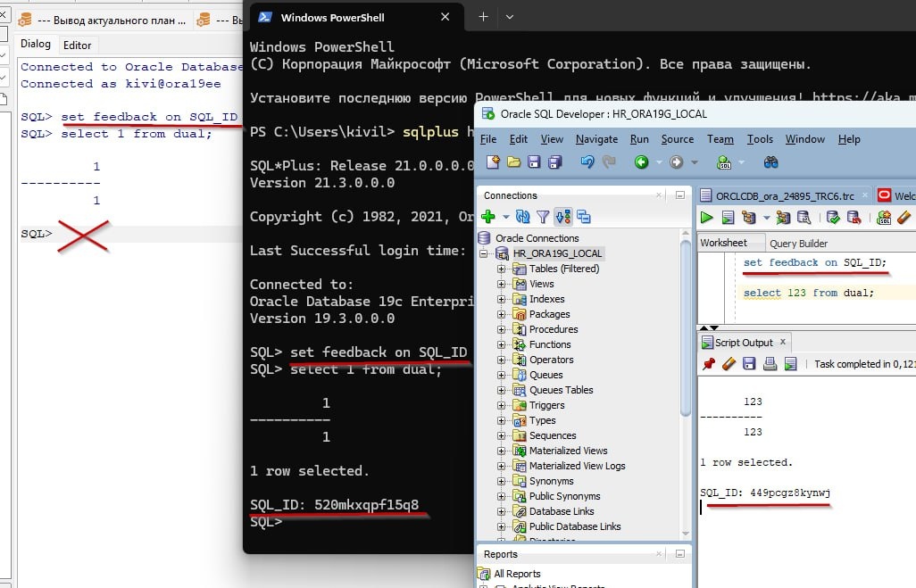Screen dimensions: 916x588
Task: Click the Save icon in the main toolbar
Action: pos(534,161)
